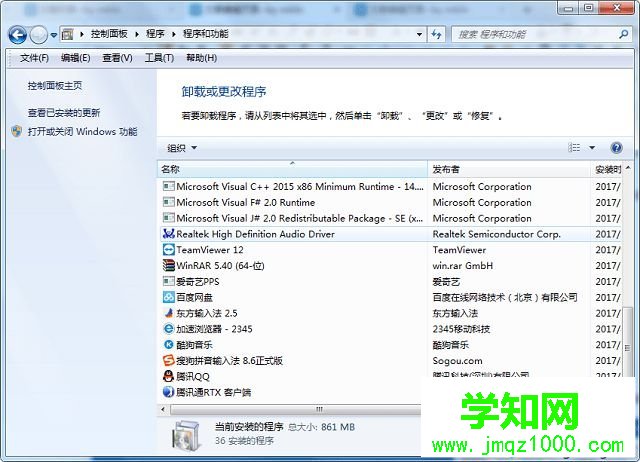This screenshot has height=462, width=640.
Task: Open the recent pages dropdown arrow
Action: click(54, 36)
